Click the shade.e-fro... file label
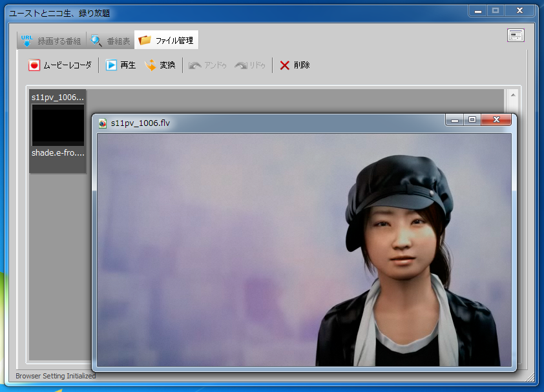 (58, 152)
